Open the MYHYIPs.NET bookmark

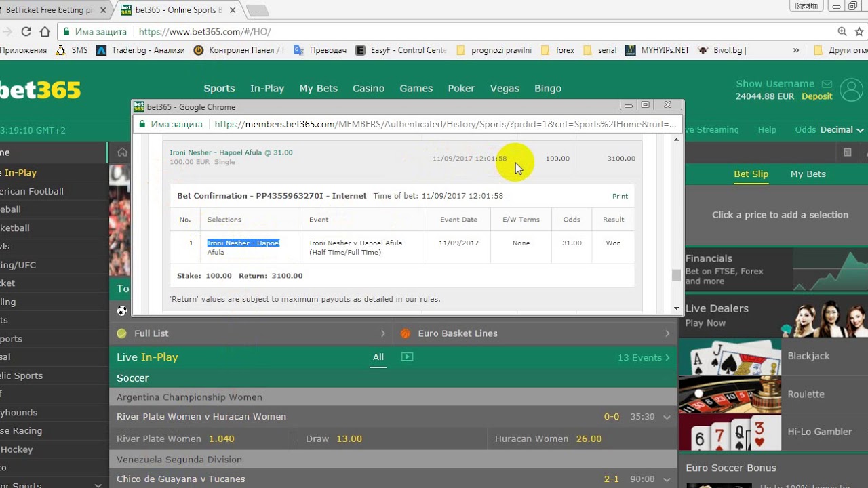[x=657, y=50]
